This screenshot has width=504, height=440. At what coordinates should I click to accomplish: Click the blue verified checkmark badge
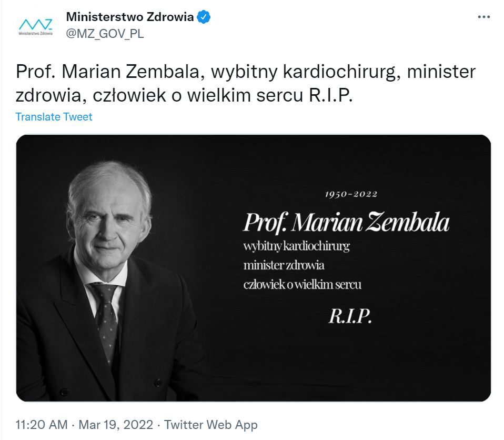click(204, 17)
